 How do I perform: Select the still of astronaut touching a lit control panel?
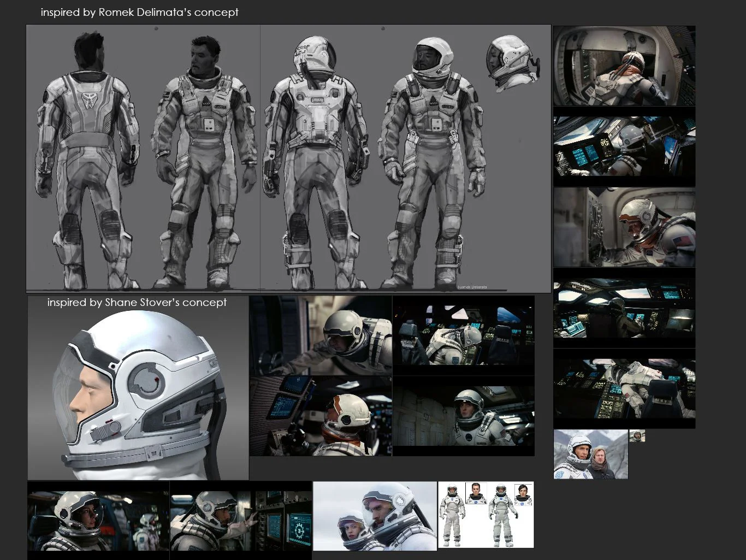point(241,520)
